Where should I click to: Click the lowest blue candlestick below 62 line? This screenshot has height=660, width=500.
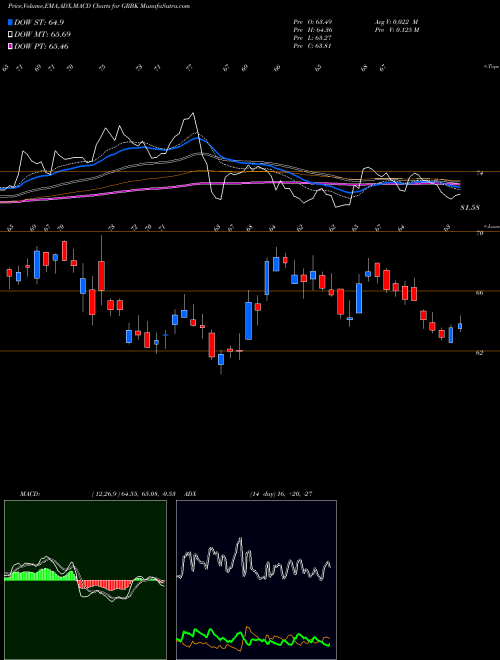click(221, 359)
